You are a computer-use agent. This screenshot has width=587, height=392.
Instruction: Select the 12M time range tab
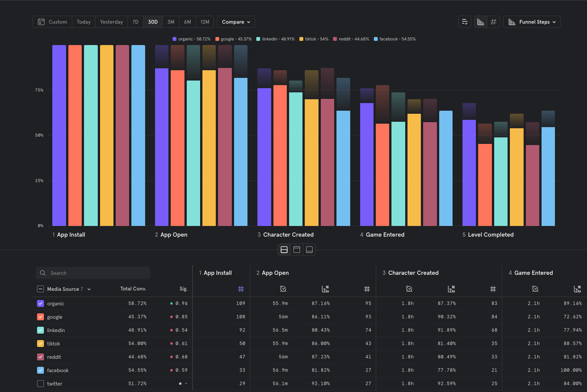[205, 22]
